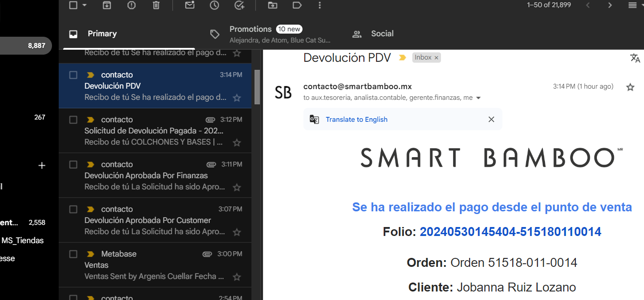Star the Metabase Ventas email
This screenshot has width=644, height=300.
click(237, 277)
